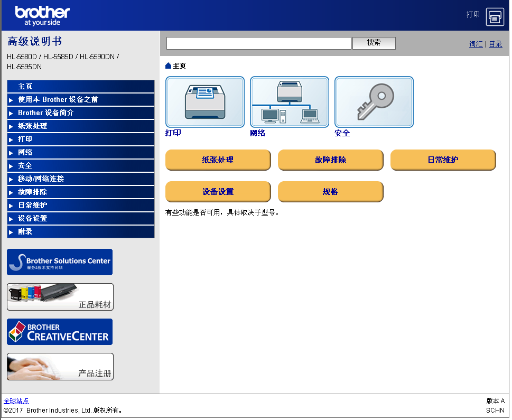Click the home icon beside 主页 breadcrumb

(168, 66)
